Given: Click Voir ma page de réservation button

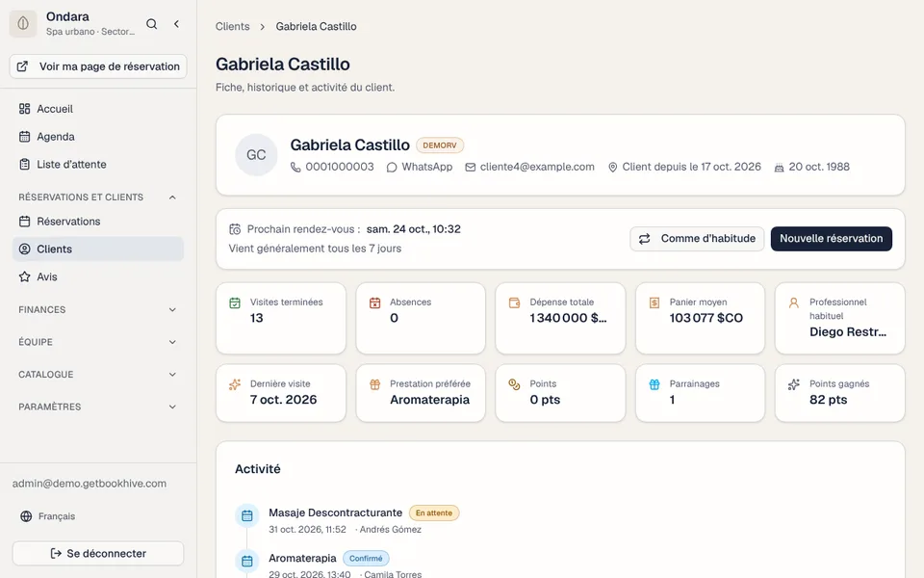Looking at the screenshot, I should tap(98, 66).
